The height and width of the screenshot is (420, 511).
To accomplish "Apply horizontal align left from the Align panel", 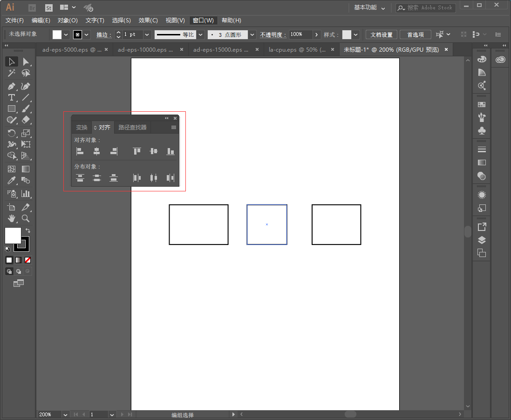I will [x=80, y=151].
